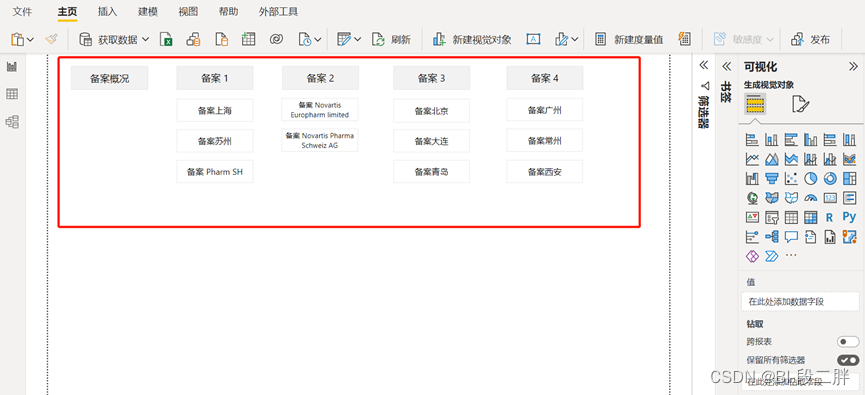The image size is (865, 395).
Task: Select the treemap visual
Action: (850, 178)
